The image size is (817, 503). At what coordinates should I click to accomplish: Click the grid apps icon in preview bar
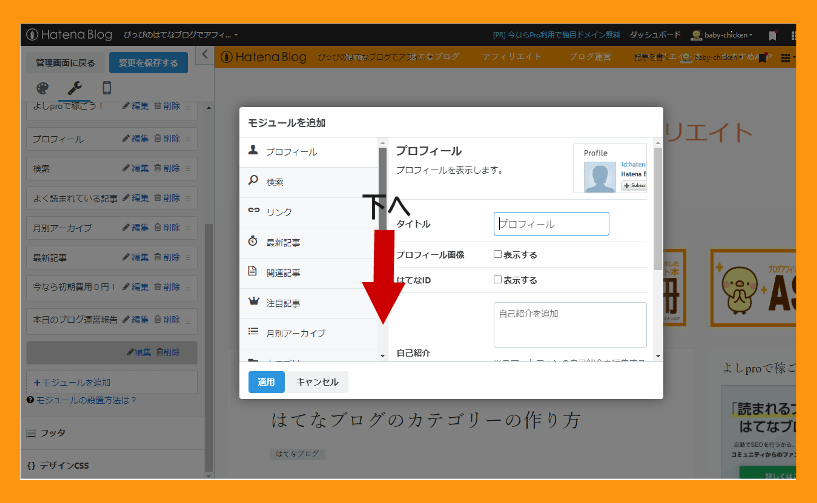786,58
